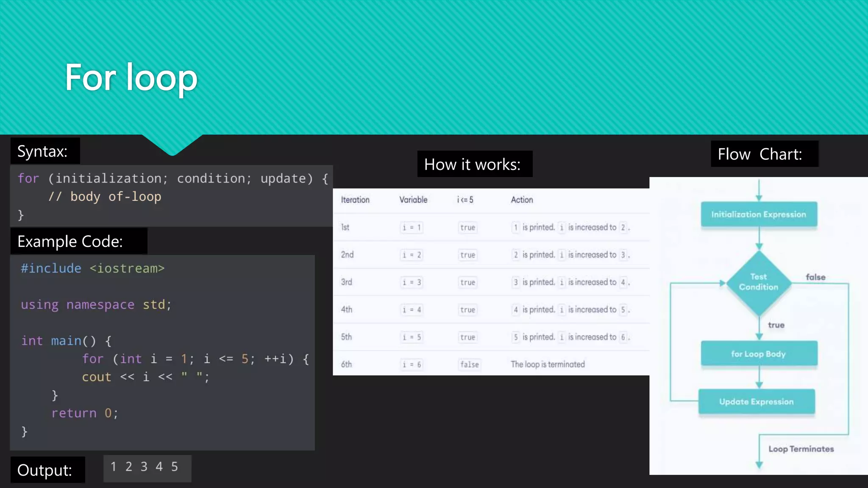
Task: Click the '#include <iostream>' line
Action: 93,268
